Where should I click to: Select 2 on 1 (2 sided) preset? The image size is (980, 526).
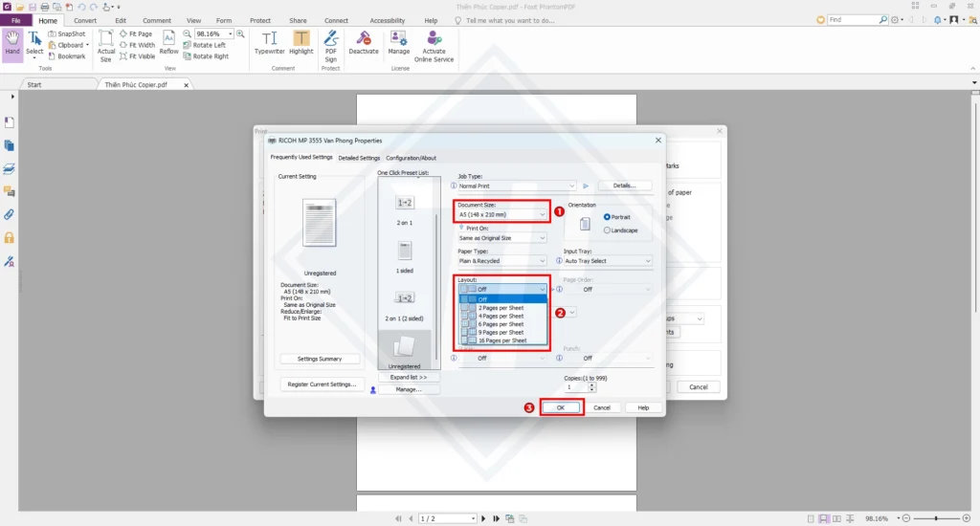pyautogui.click(x=405, y=306)
